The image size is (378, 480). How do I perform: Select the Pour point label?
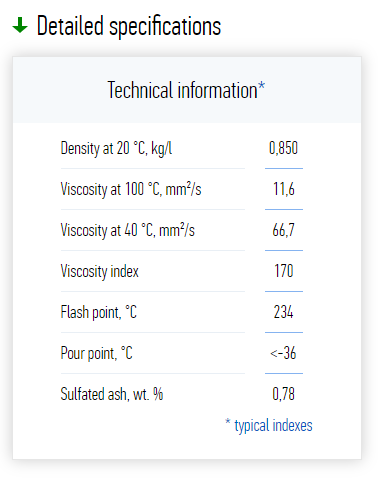tap(97, 353)
